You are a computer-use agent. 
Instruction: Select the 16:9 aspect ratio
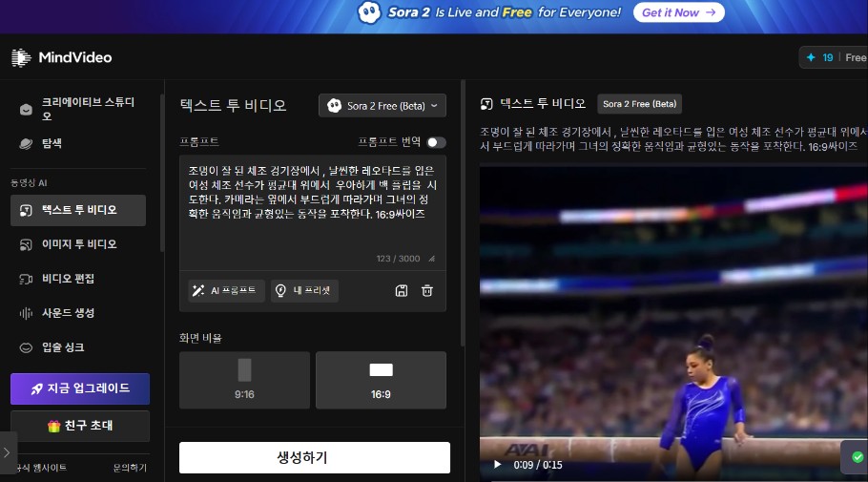(x=381, y=379)
